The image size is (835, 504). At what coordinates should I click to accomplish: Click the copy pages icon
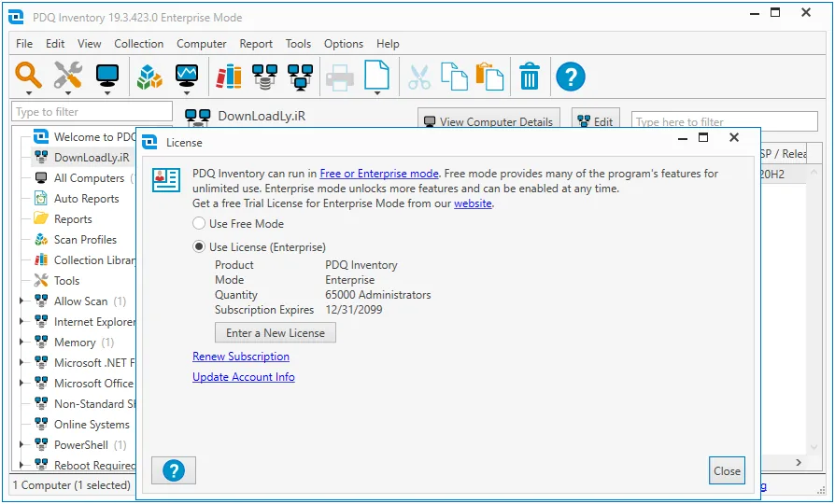454,77
